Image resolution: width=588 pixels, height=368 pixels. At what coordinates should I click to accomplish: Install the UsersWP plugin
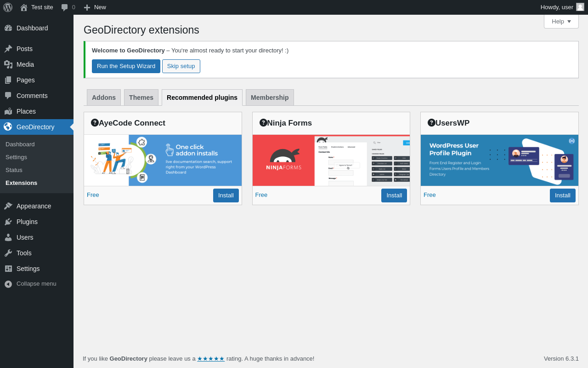pyautogui.click(x=563, y=195)
